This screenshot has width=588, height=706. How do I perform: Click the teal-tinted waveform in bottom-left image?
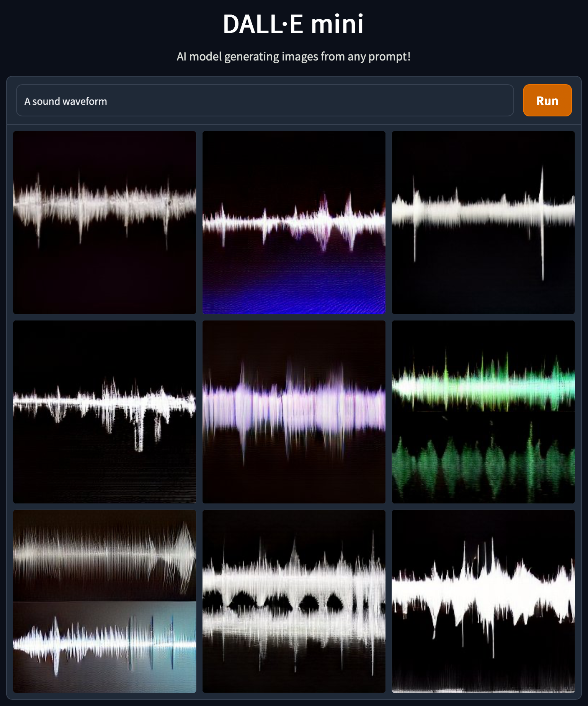[x=105, y=643]
